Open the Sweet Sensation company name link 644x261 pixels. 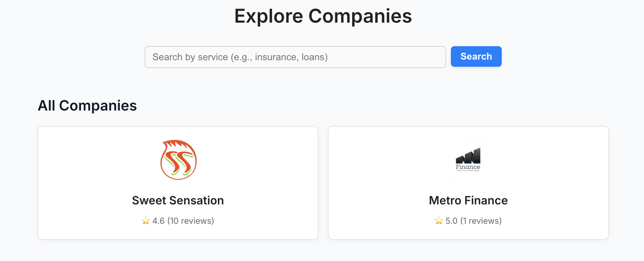click(178, 201)
